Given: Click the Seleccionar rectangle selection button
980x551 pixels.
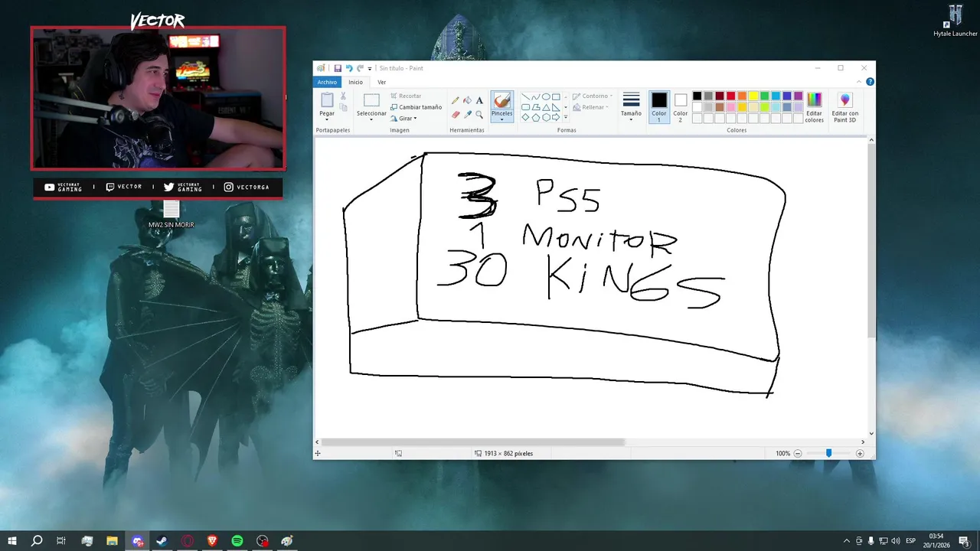Looking at the screenshot, I should point(371,100).
